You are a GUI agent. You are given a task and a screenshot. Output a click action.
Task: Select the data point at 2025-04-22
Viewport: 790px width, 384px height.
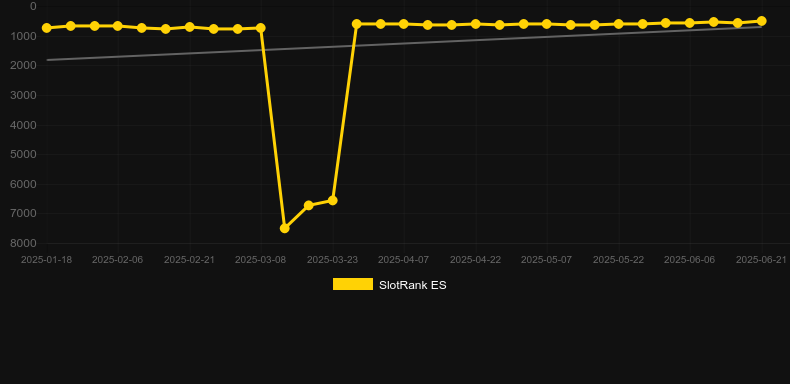click(475, 24)
